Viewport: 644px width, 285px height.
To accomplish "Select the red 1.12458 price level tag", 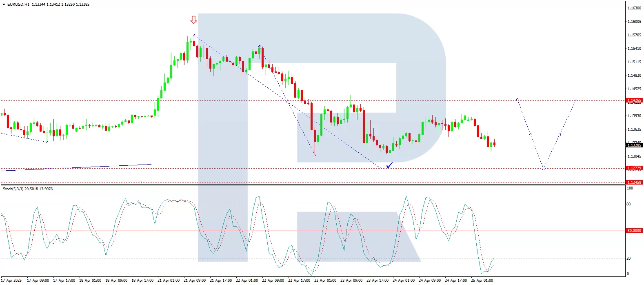I will click(x=634, y=183).
